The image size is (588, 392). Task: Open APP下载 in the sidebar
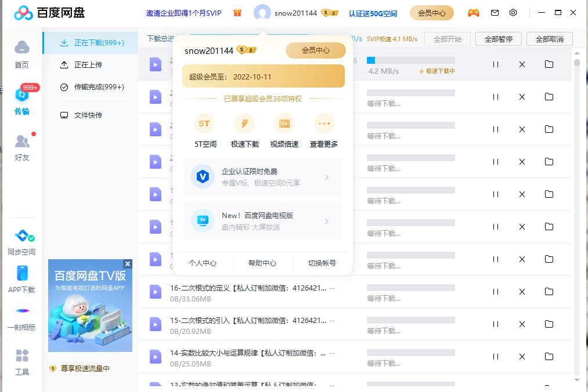(21, 279)
